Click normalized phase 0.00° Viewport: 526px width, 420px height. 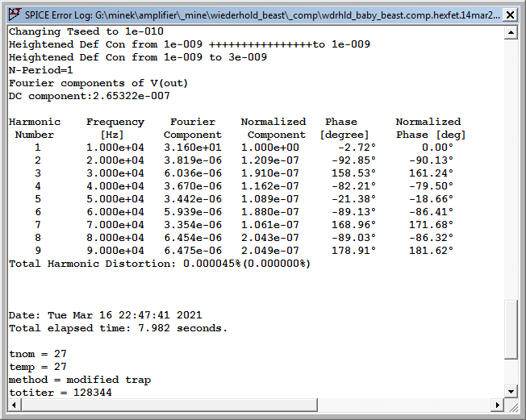[437, 148]
